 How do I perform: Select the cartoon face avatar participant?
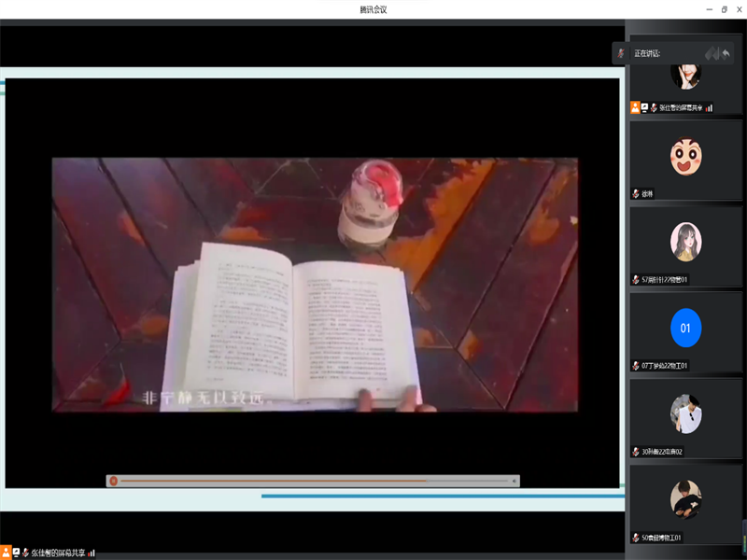tap(685, 156)
